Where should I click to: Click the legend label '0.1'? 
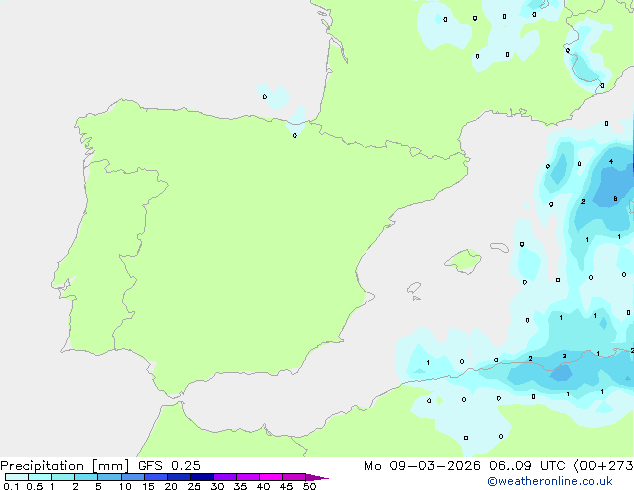(11, 486)
